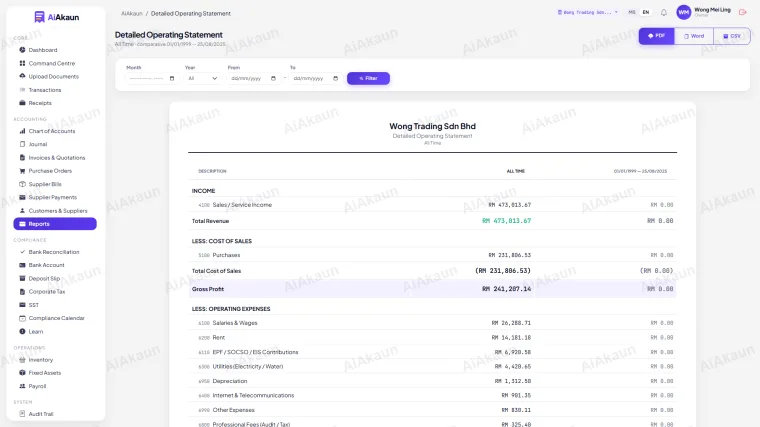Screen dimensions: 760x427
Task: Click the Fixed Assets icon
Action: 22,373
